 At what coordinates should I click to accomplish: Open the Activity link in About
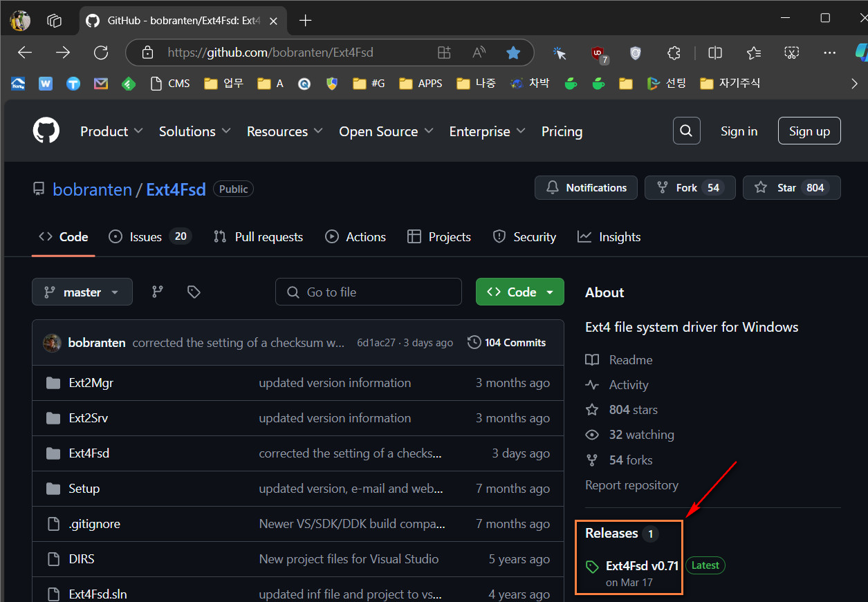click(x=617, y=385)
